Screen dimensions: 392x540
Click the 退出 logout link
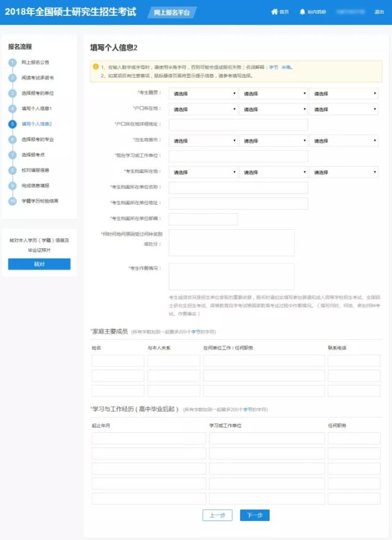379,12
